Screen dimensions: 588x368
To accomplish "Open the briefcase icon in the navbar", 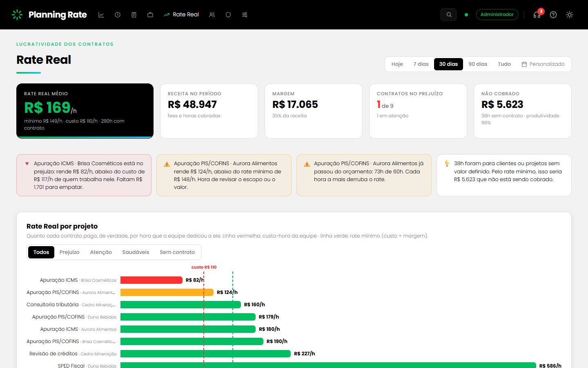I will [150, 15].
